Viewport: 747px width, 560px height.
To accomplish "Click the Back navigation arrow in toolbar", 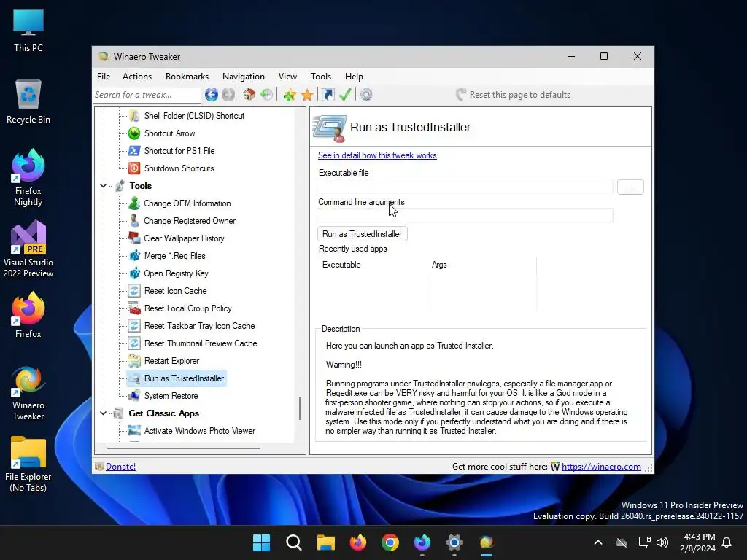I will click(212, 95).
